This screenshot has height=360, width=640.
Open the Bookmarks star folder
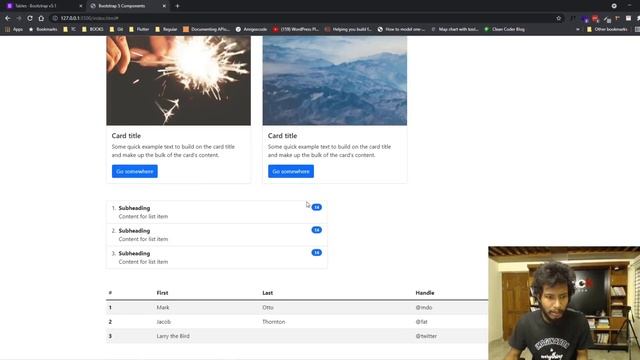pyautogui.click(x=43, y=29)
